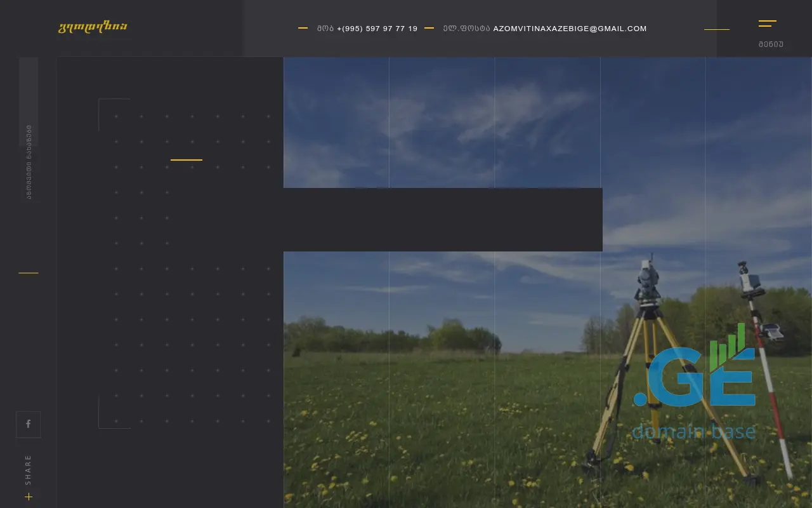
Task: Click the მობ phone label
Action: point(325,29)
